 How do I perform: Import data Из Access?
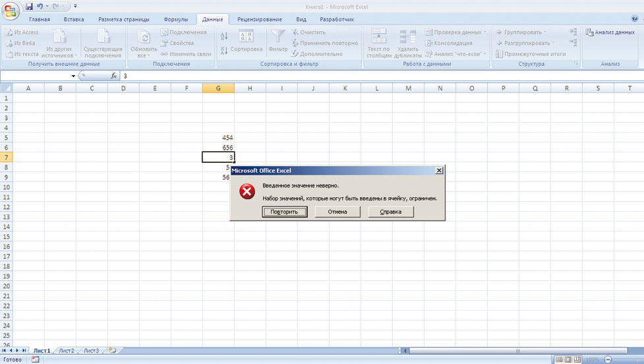click(x=22, y=32)
